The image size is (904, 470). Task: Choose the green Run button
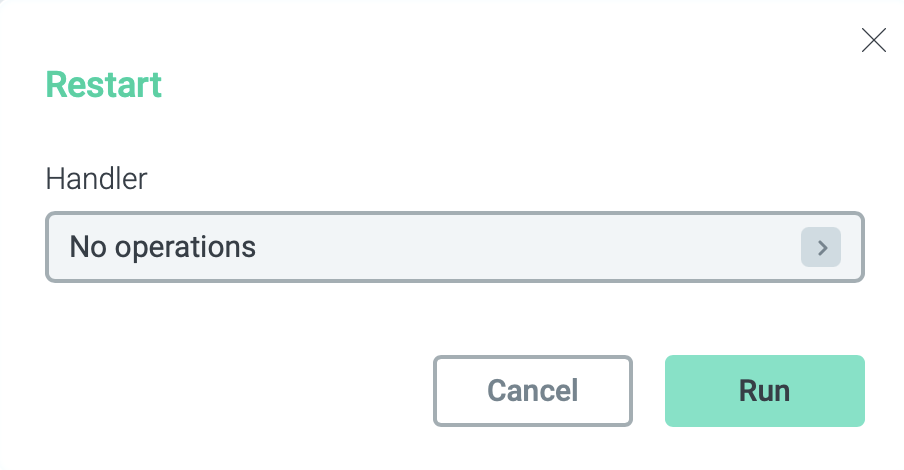(x=764, y=391)
